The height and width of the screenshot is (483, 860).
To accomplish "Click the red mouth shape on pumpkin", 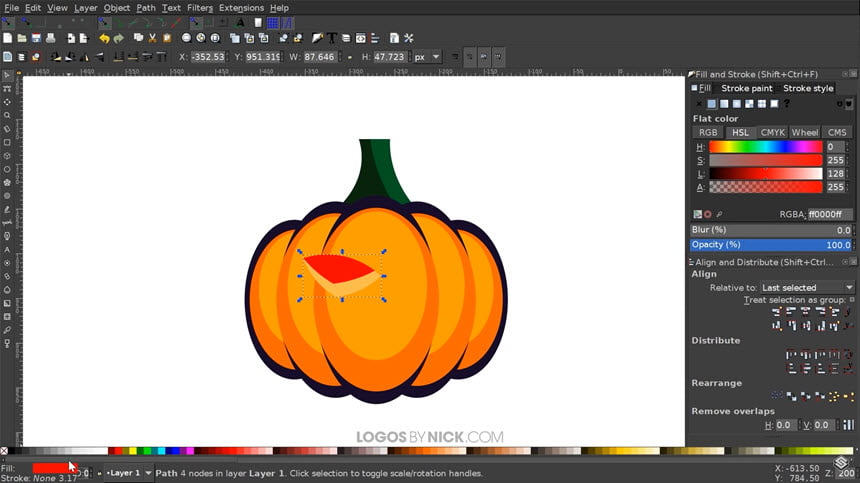I will click(339, 270).
